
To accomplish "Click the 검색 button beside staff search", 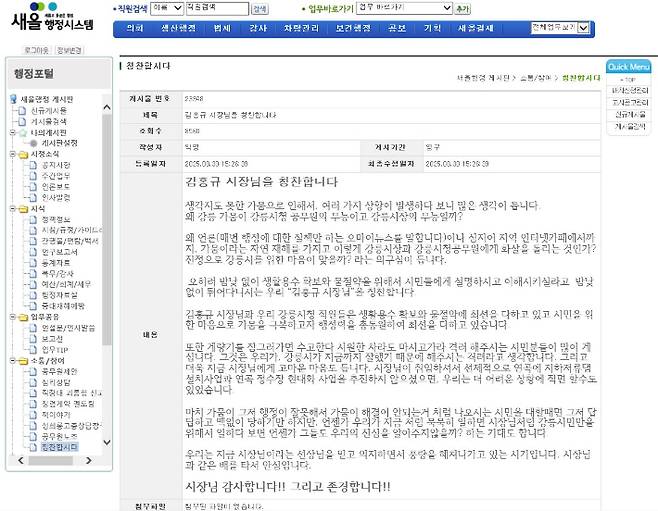I will pos(260,9).
